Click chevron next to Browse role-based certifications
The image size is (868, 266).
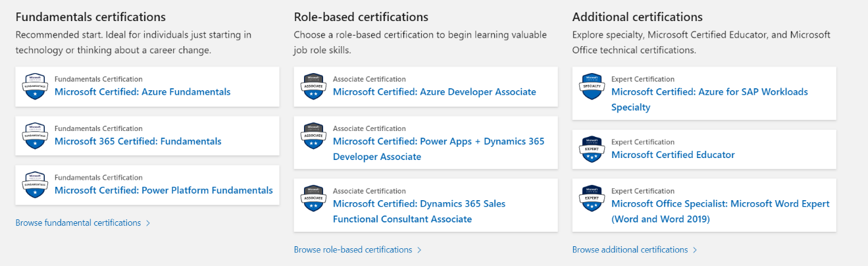point(419,250)
